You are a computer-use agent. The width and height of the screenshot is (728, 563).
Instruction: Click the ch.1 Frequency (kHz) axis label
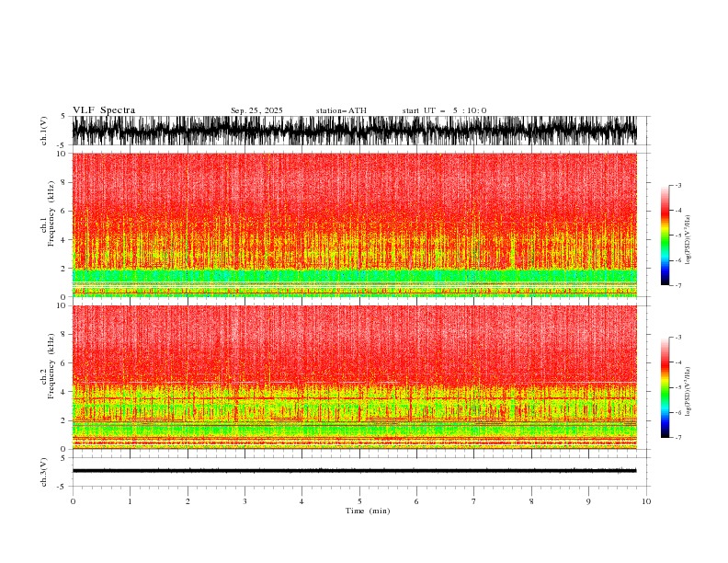coord(48,214)
